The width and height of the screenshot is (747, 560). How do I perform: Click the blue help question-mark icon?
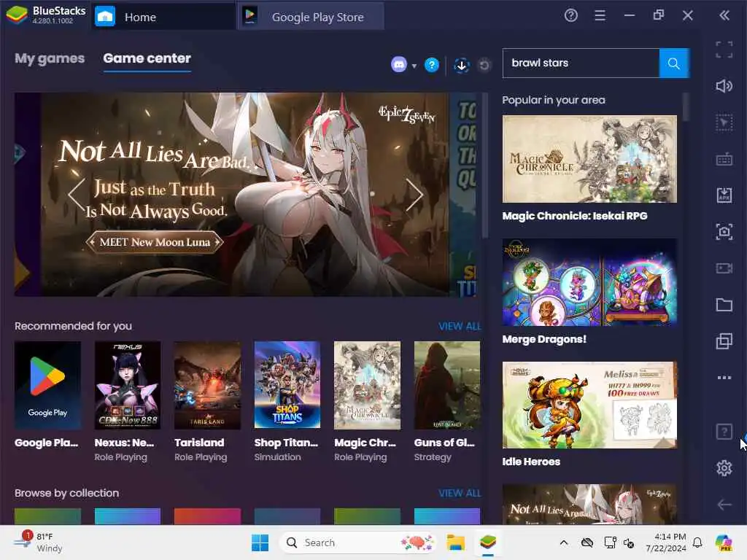point(432,64)
